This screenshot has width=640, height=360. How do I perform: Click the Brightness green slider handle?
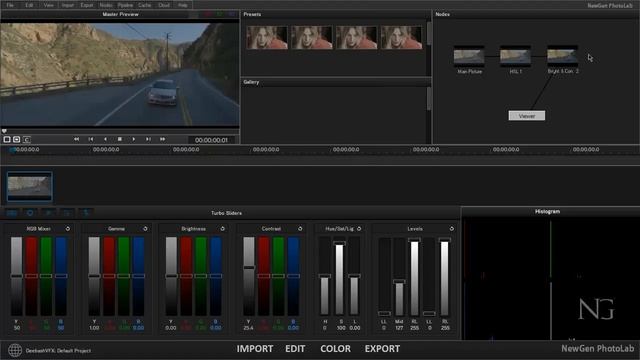(x=201, y=276)
